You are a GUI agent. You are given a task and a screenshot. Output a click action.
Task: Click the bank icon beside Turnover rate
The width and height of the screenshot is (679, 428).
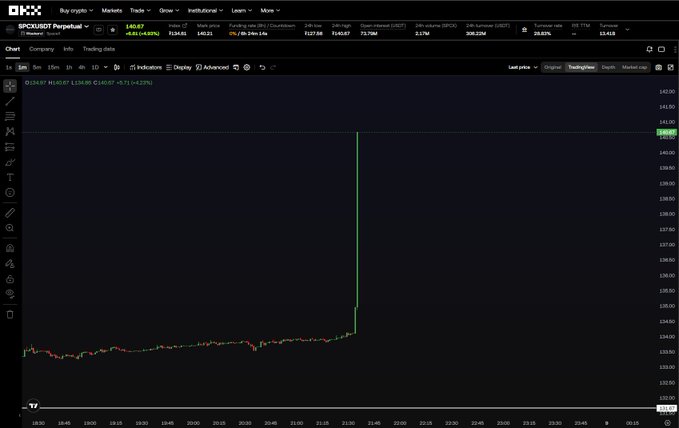[524, 29]
